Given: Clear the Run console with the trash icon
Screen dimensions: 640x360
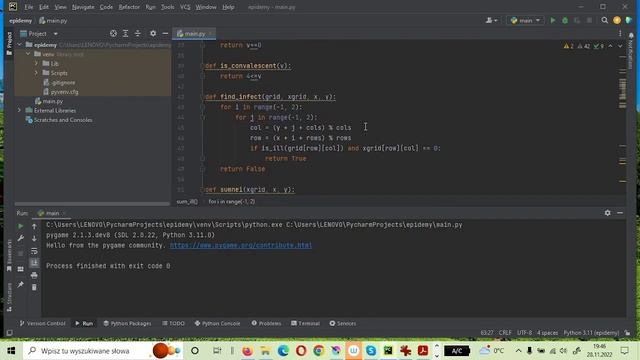Looking at the screenshot, I should tap(34, 287).
